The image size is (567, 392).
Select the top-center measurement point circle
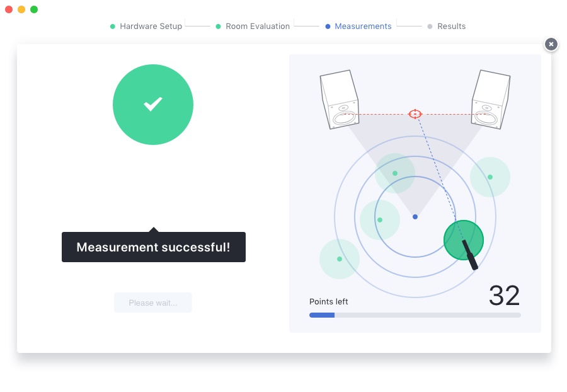point(395,173)
